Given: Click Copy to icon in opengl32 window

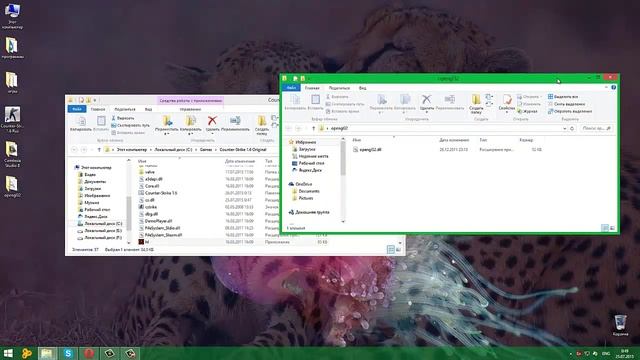Looking at the screenshot, I should tap(404, 99).
